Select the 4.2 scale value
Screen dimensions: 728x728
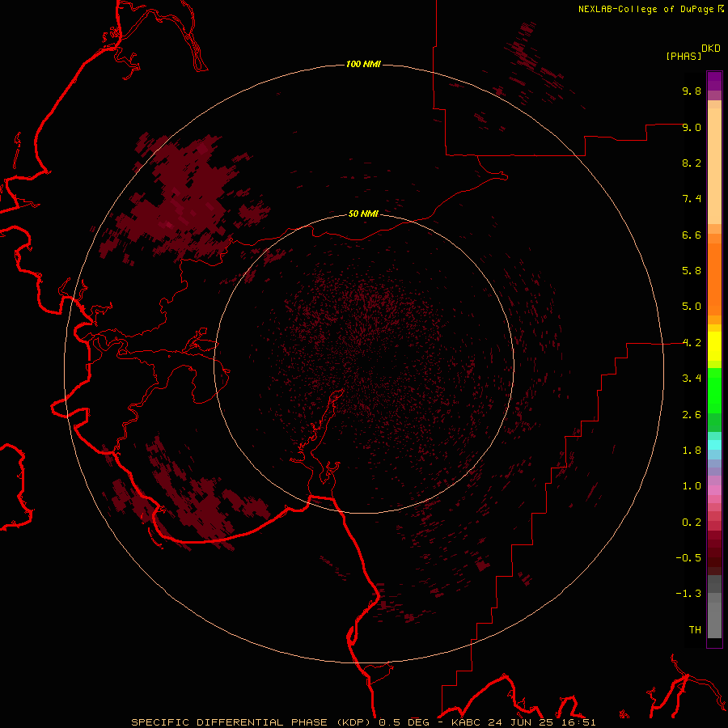(692, 343)
